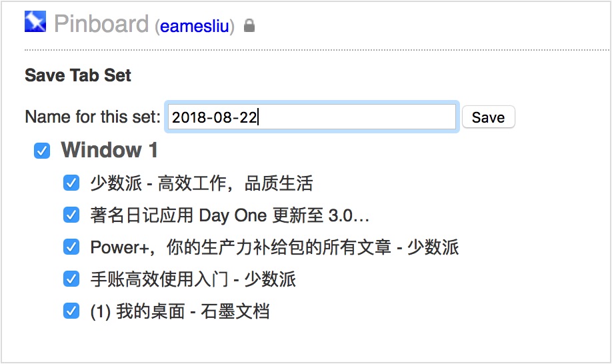Screen dimensions: 612x364
Task: Uncheck the Window 1 checkbox
Action: point(42,151)
